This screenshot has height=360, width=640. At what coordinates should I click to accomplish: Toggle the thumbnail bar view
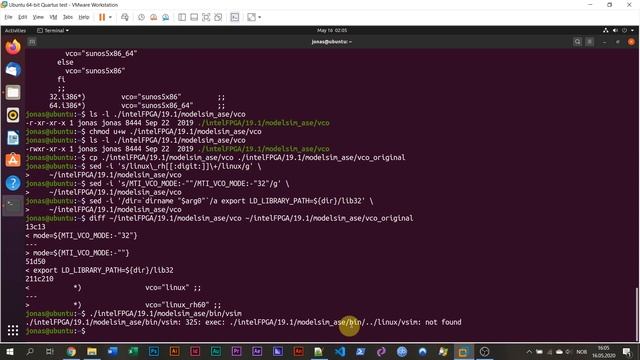point(194,17)
